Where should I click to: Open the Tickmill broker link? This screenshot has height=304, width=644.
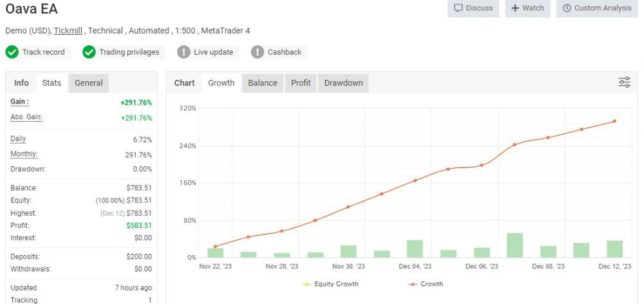tap(68, 30)
